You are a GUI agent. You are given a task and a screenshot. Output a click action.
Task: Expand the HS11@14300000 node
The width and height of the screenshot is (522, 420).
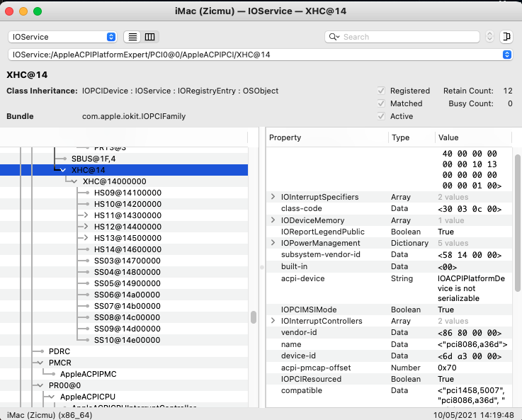86,215
